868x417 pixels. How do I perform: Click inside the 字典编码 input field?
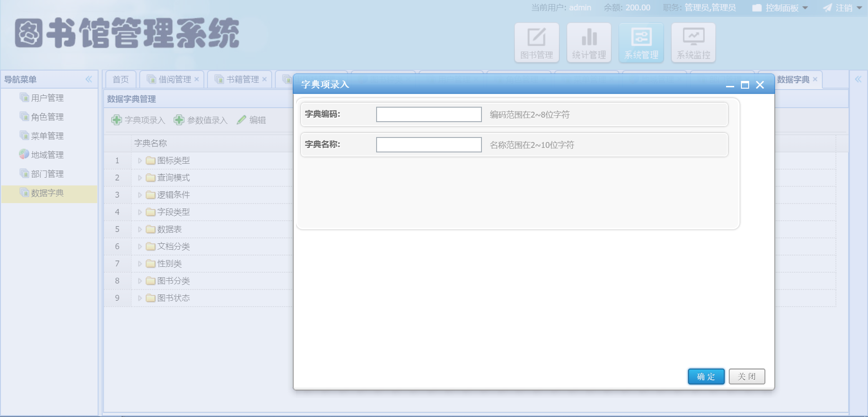pyautogui.click(x=429, y=114)
